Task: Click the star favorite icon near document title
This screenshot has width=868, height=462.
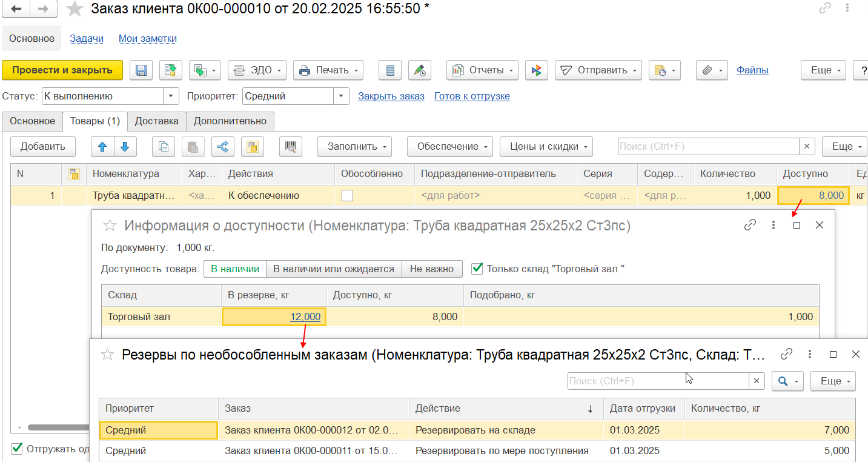Action: [75, 9]
